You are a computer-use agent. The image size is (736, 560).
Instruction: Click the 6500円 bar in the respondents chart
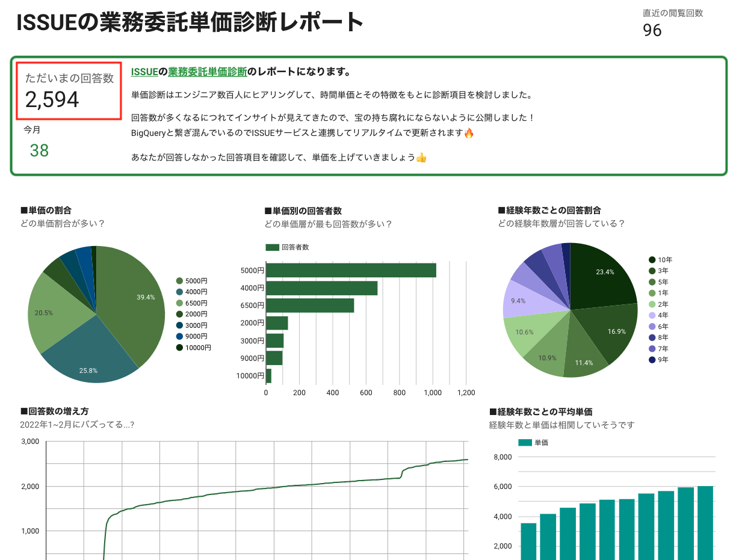click(x=310, y=306)
